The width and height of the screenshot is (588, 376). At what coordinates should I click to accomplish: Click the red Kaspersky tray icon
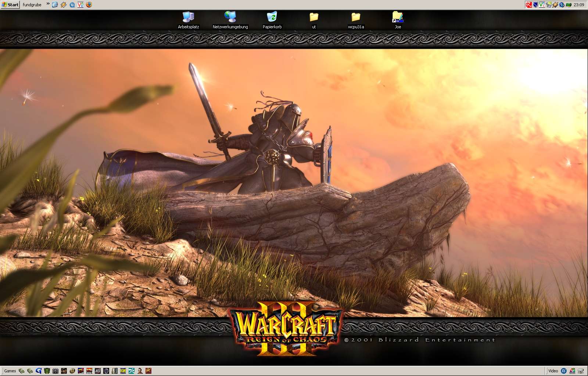[529, 5]
